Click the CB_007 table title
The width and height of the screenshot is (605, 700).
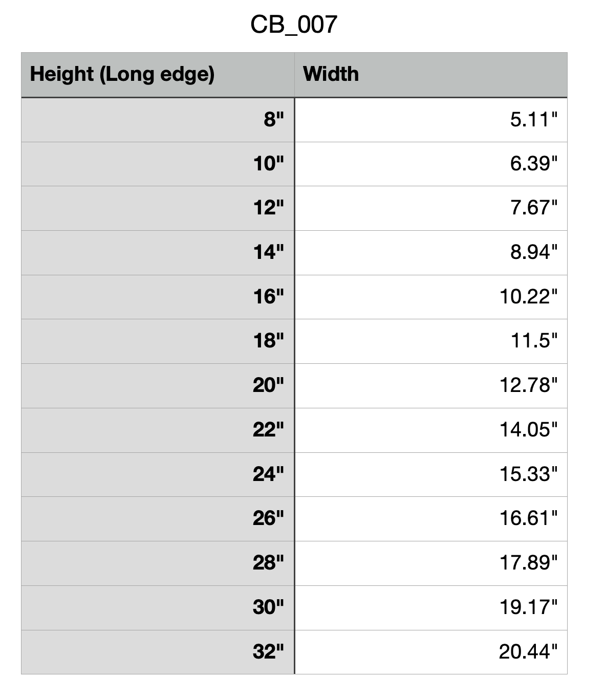coord(294,24)
